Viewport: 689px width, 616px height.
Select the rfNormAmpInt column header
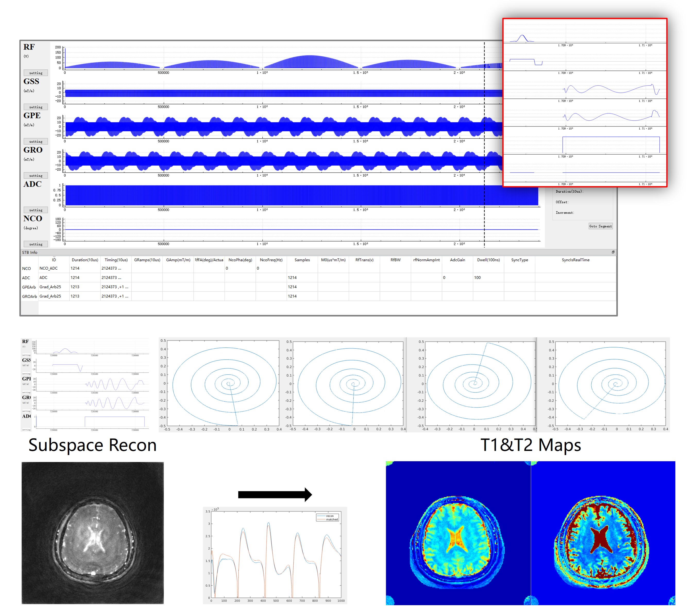[x=427, y=260]
